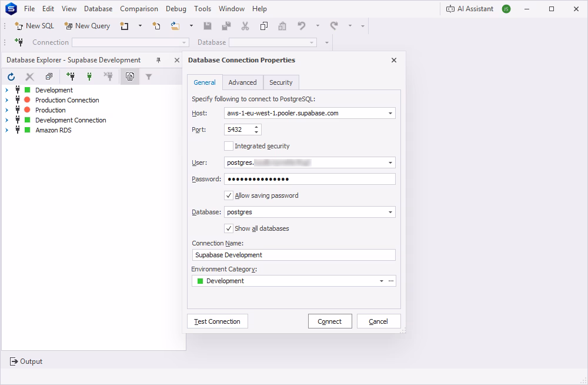The height and width of the screenshot is (385, 588).
Task: Open the dropdown arrow beside new document icon
Action: [141, 26]
